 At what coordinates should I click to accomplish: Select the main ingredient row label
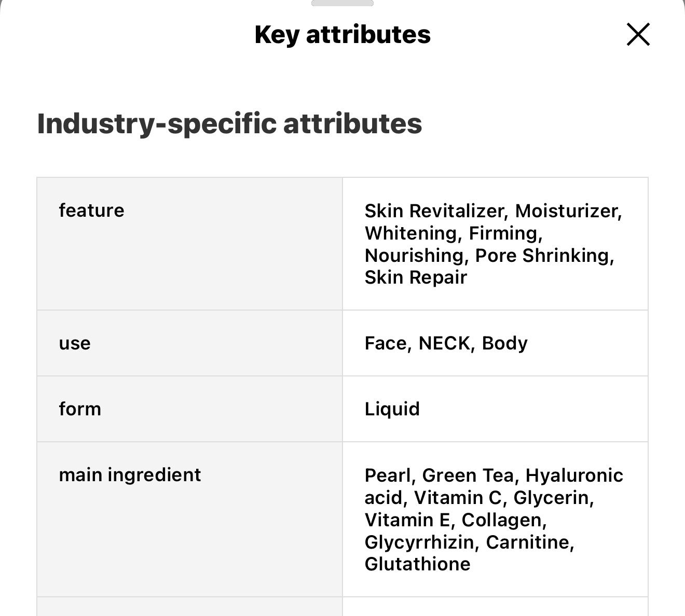(130, 475)
